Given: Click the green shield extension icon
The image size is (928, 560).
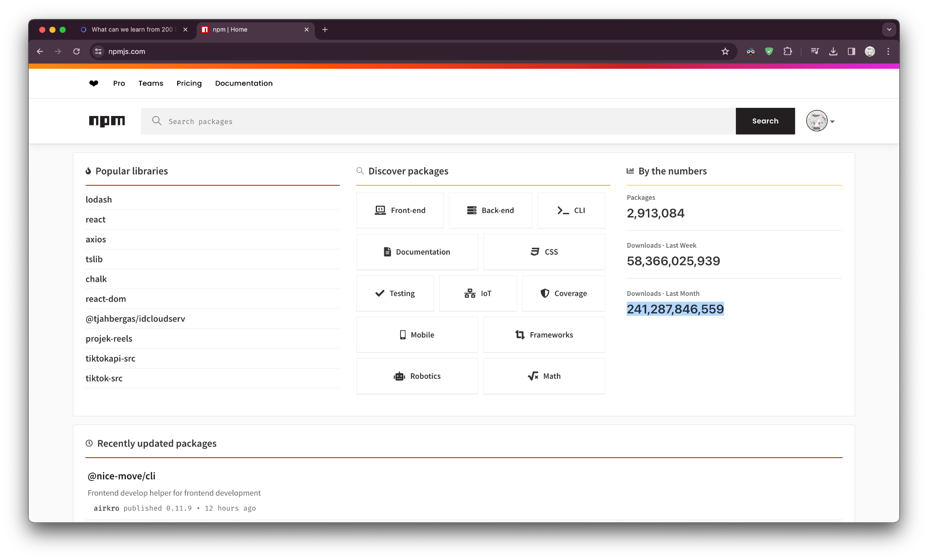Looking at the screenshot, I should tap(769, 52).
